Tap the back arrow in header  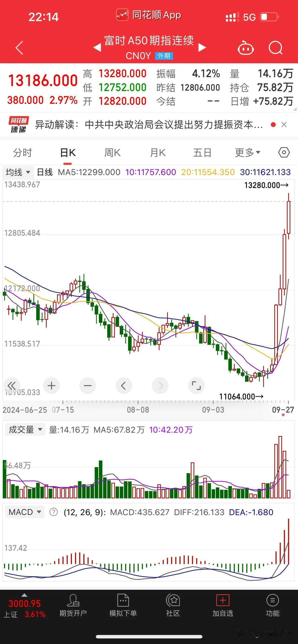(19, 47)
